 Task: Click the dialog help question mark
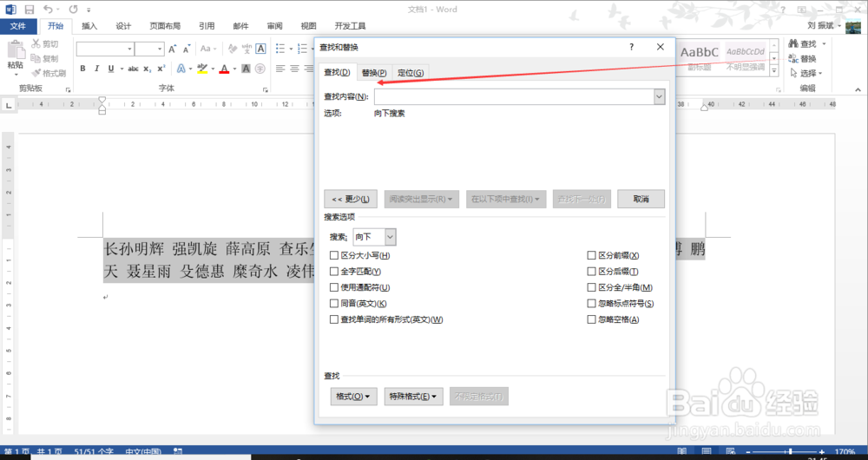tap(631, 47)
